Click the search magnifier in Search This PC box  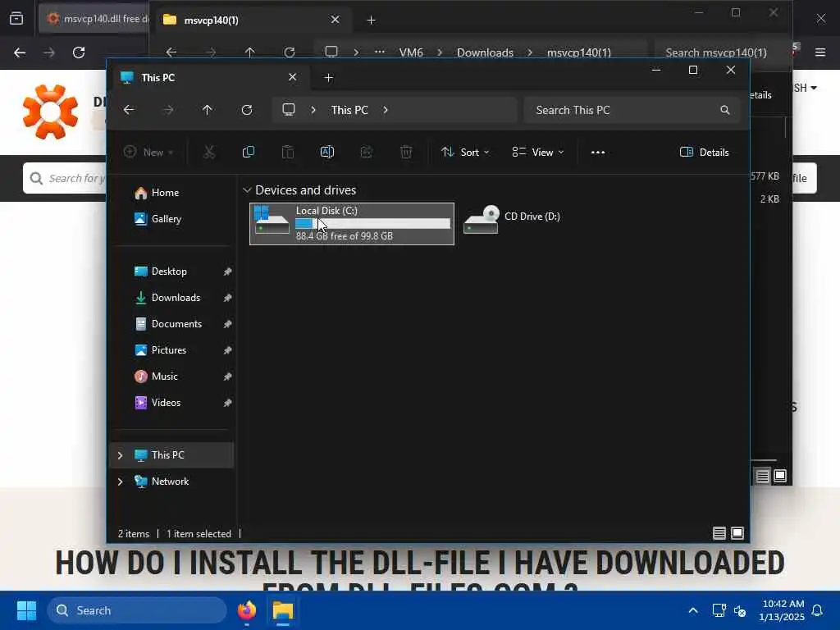point(725,110)
